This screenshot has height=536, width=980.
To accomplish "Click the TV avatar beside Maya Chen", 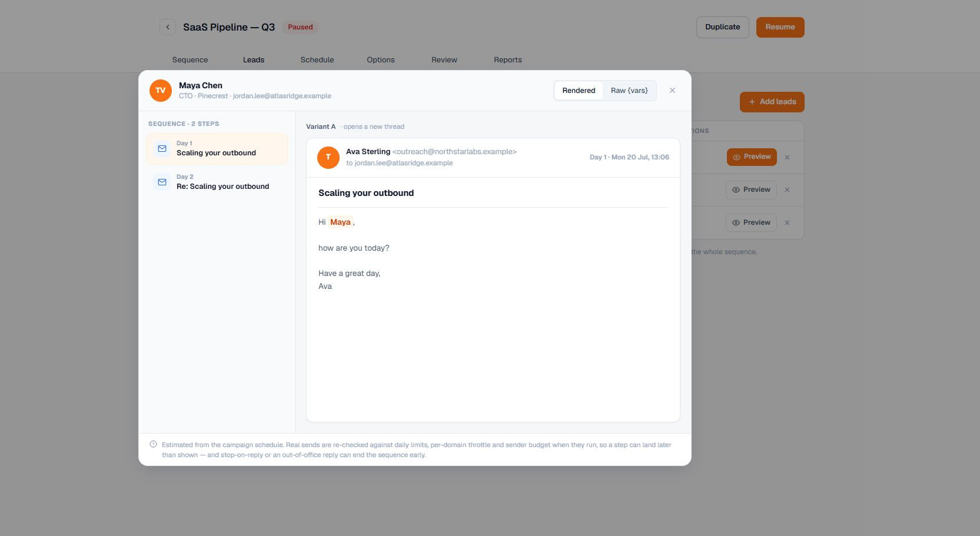I will coord(161,91).
